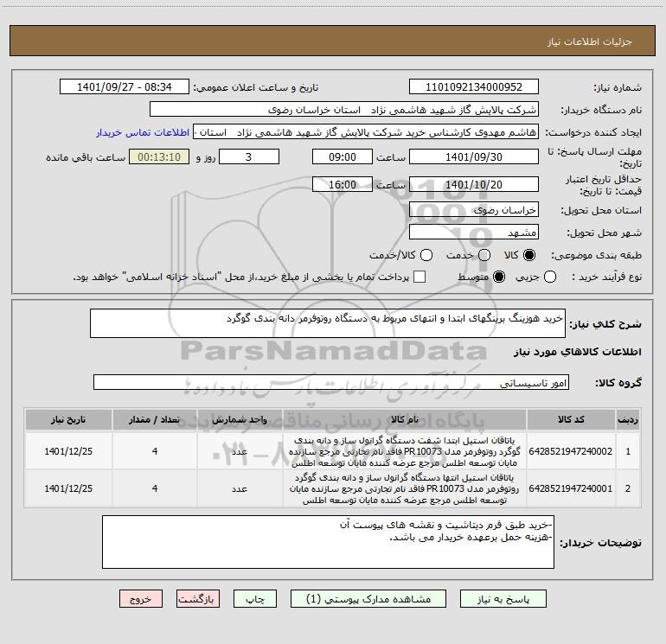The width and height of the screenshot is (666, 644).
Task: Open مشاهده مدارک پیوستی (1) button
Action: point(368,599)
